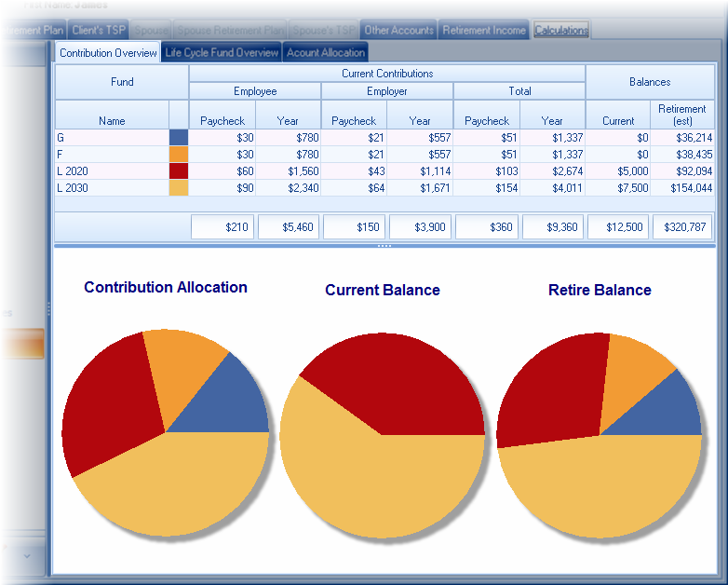This screenshot has height=585, width=728.
Task: Click the Calculations tab
Action: [561, 30]
